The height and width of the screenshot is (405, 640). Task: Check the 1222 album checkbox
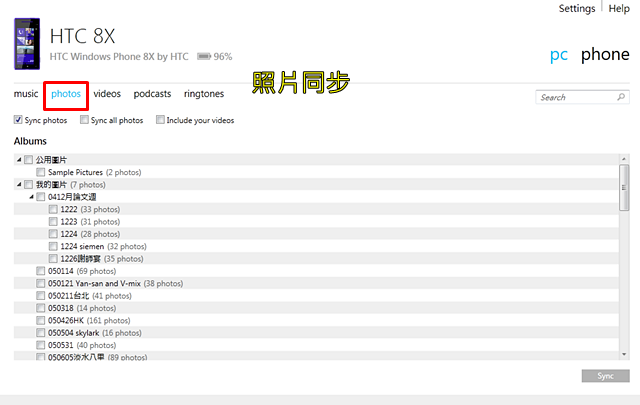[53, 209]
